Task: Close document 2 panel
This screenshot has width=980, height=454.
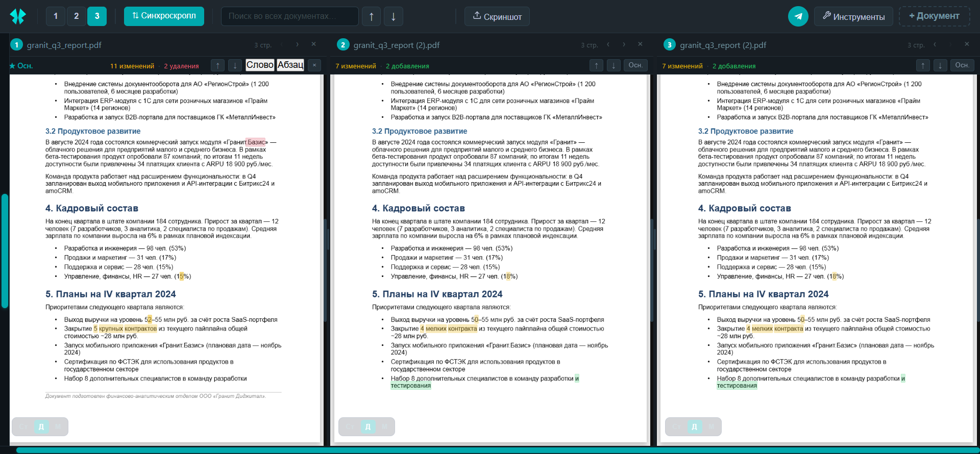Action: tap(640, 44)
